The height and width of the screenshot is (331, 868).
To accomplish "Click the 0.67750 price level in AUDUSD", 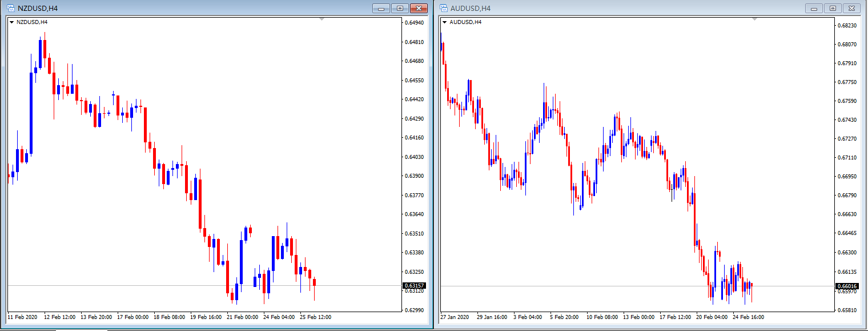I will 847,82.
